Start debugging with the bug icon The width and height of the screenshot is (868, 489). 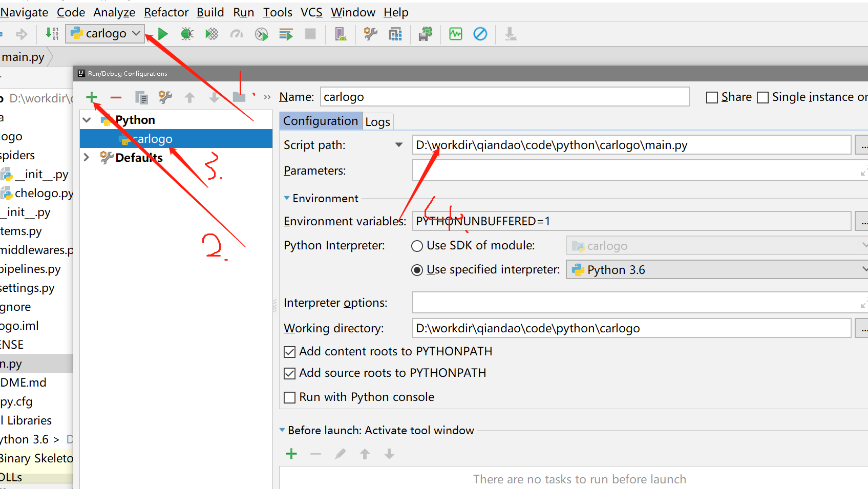[x=187, y=34]
